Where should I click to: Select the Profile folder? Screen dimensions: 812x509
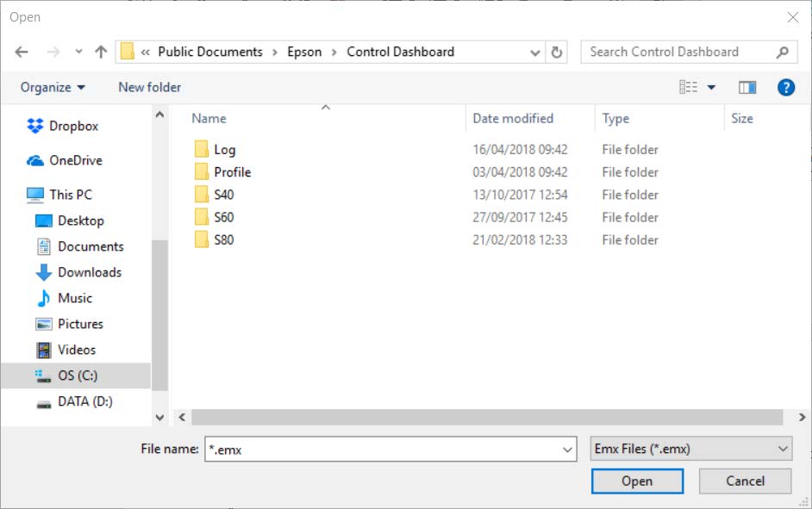[x=232, y=172]
